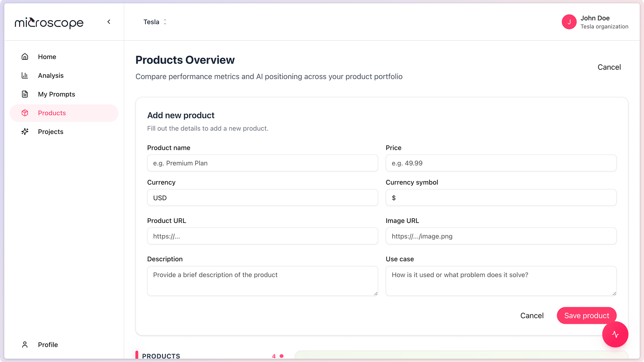Screen dimensions: 644x362
Task: Select the My Prompts document icon
Action: 25,94
